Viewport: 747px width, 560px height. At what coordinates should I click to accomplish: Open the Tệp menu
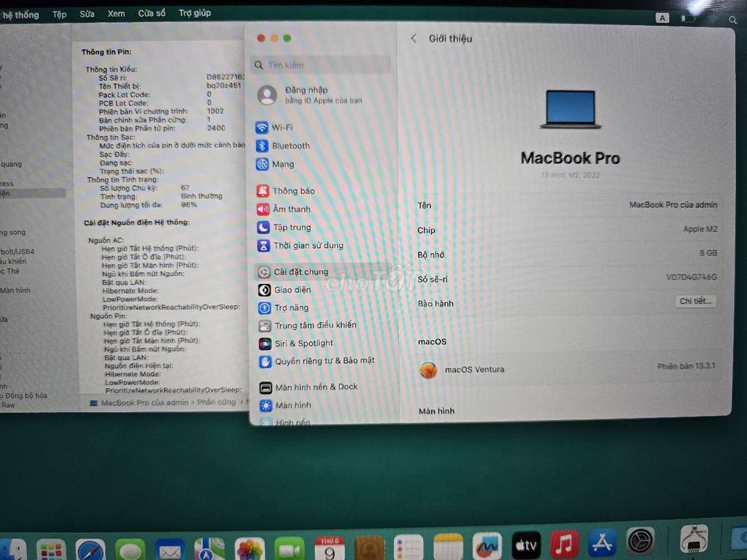pyautogui.click(x=60, y=15)
